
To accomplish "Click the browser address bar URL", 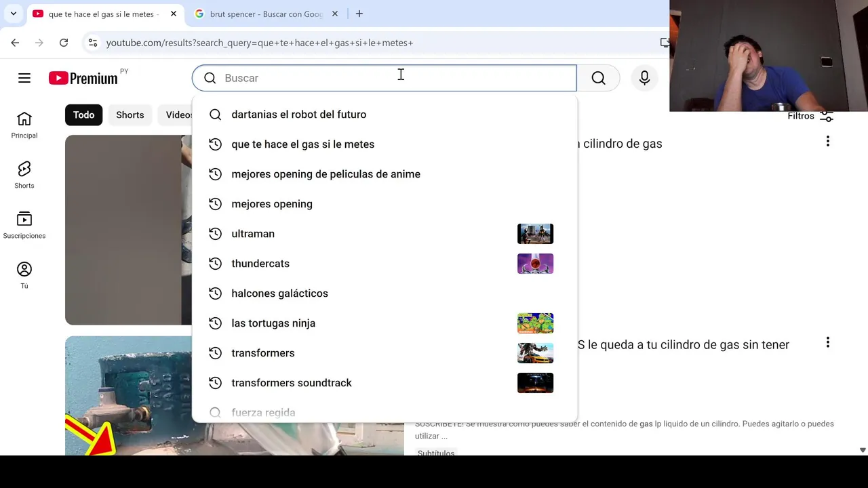I will click(x=260, y=43).
